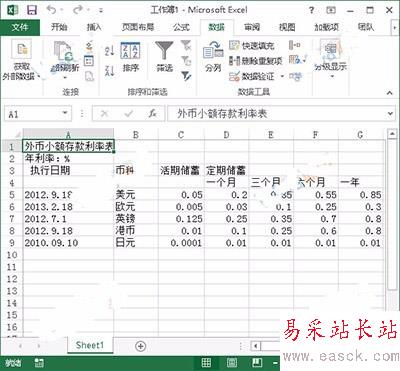Switch to Page Break Preview
This screenshot has width=400, height=371.
click(x=256, y=363)
